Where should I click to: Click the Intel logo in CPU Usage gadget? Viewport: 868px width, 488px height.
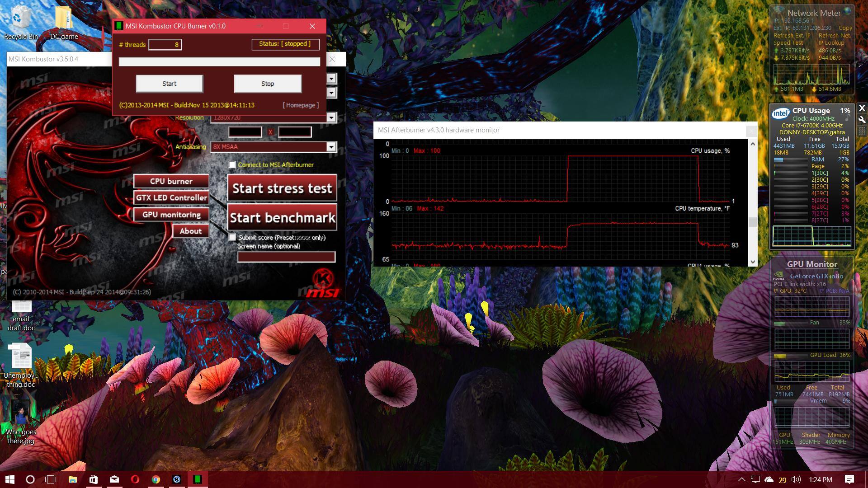[x=781, y=113]
